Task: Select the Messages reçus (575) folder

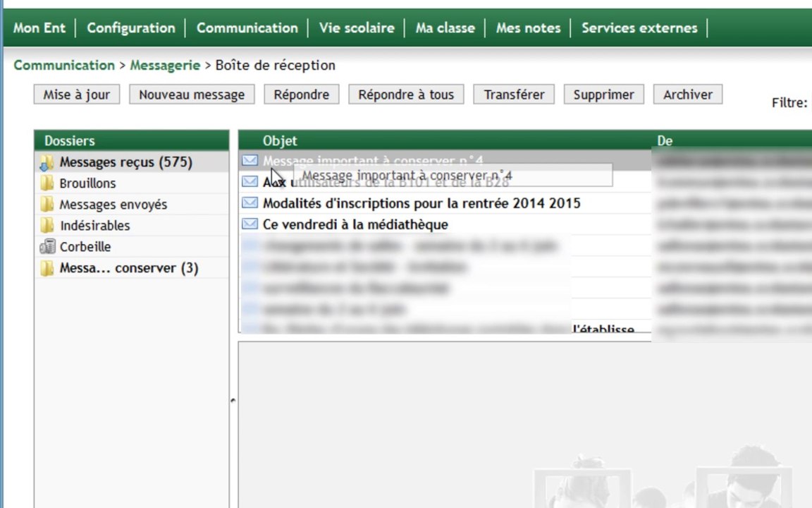Action: pyautogui.click(x=132, y=162)
